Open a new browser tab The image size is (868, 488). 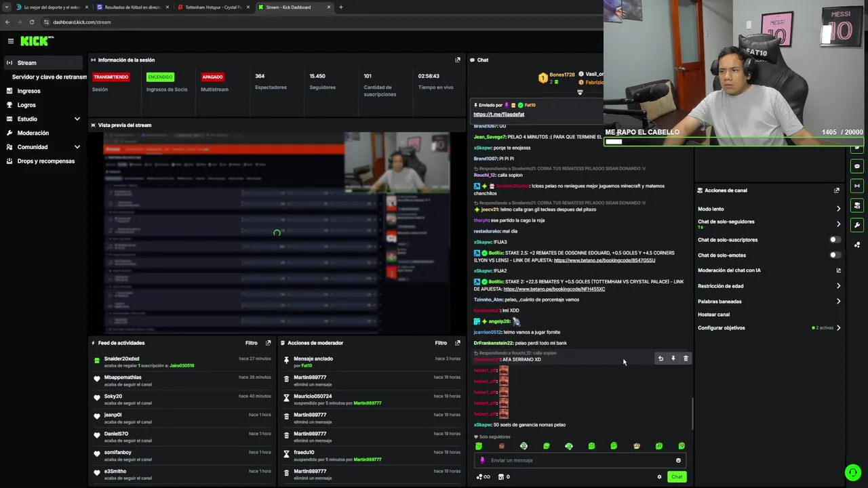[x=340, y=7]
